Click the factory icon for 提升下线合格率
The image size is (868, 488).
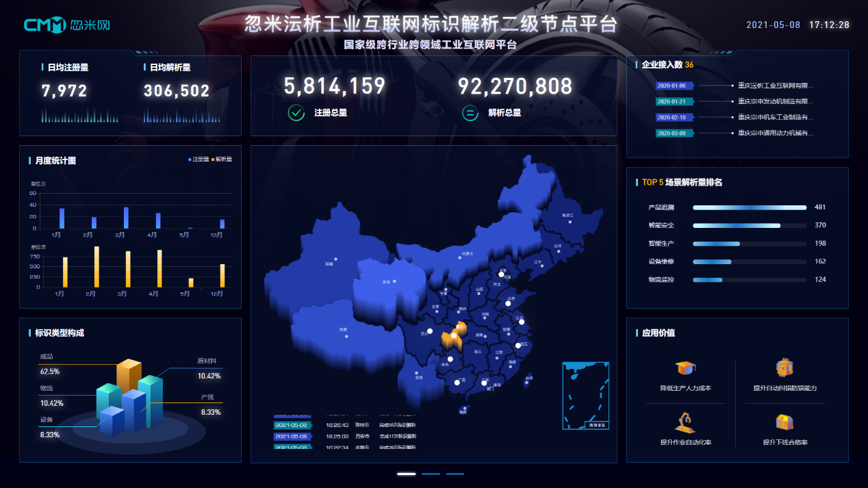coord(785,420)
